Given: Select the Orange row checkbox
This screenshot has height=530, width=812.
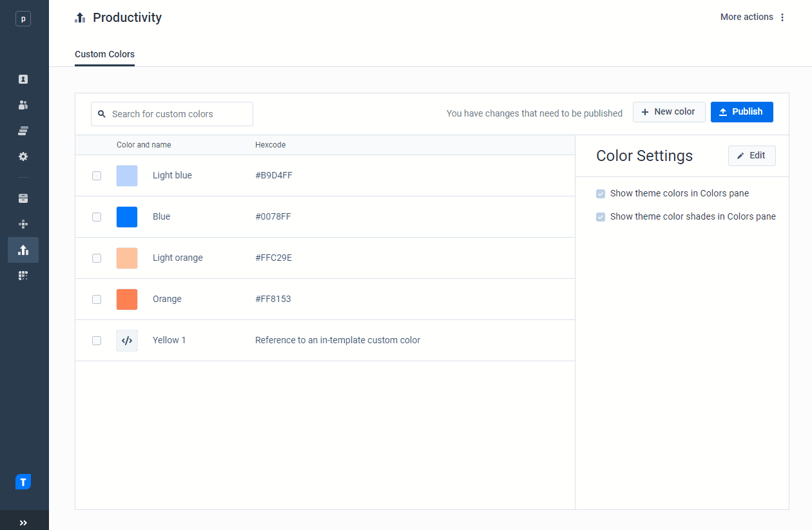Looking at the screenshot, I should click(x=97, y=299).
